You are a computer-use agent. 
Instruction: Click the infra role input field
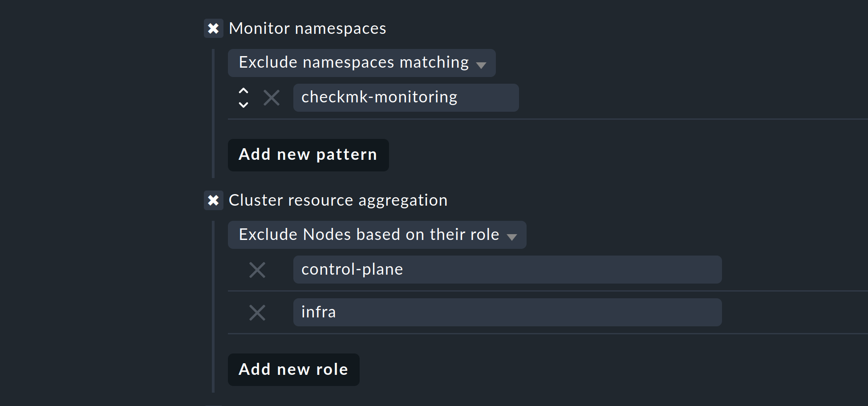click(x=507, y=312)
